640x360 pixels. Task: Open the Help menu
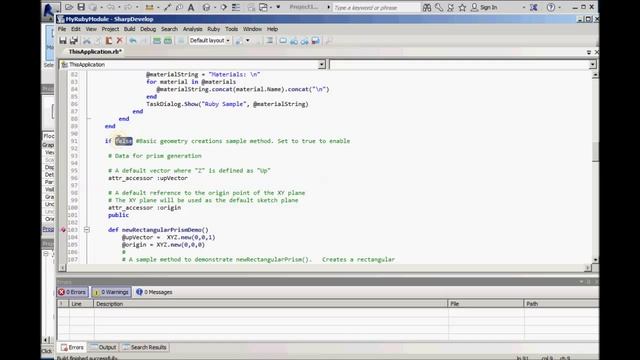[x=272, y=29]
